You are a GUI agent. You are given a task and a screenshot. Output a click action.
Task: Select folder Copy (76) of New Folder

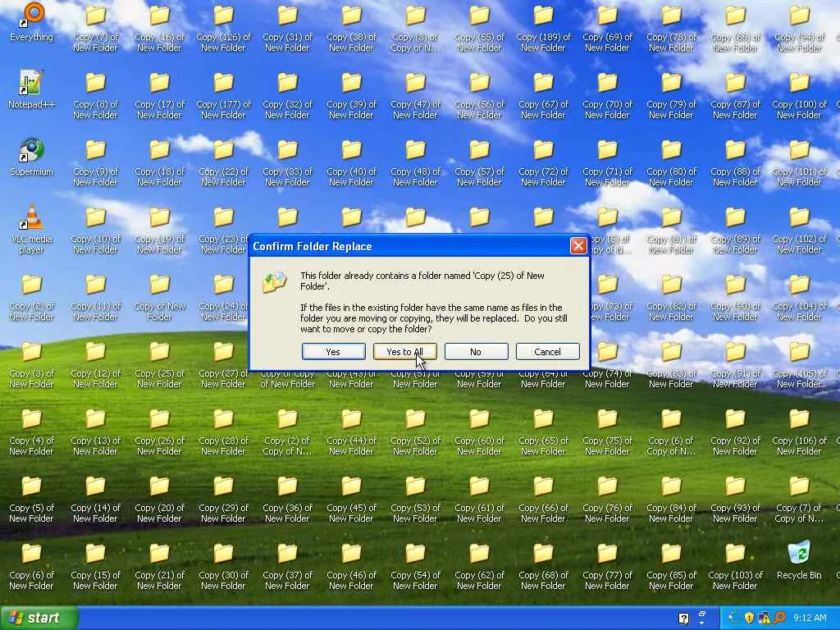607,500
